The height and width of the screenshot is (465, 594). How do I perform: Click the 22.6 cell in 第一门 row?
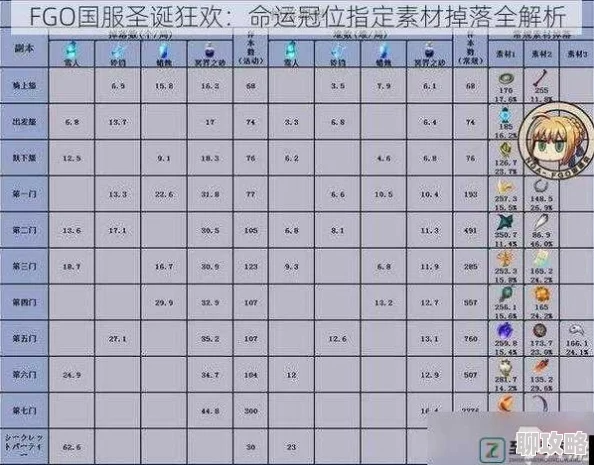click(x=164, y=194)
